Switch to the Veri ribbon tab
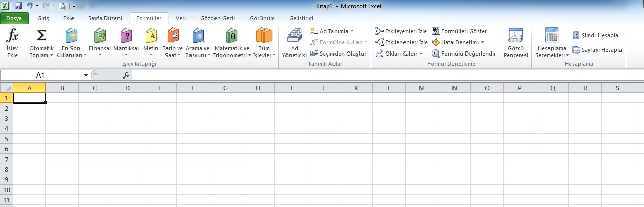Viewport: 644px width, 207px height. click(180, 18)
